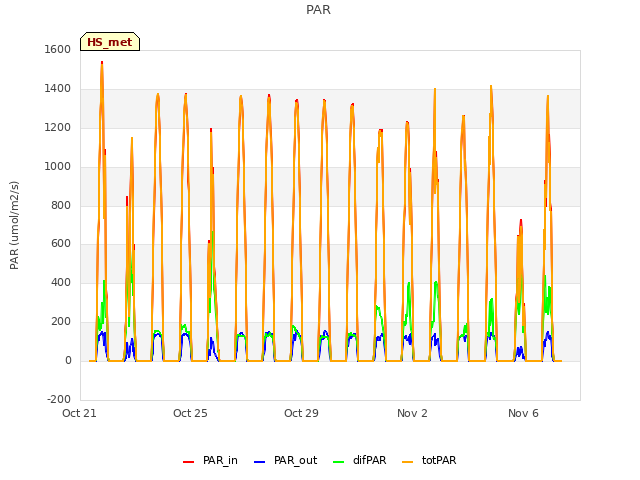The image size is (640, 480).
Task: Toggle the totPAR legend entry
Action: [429, 460]
